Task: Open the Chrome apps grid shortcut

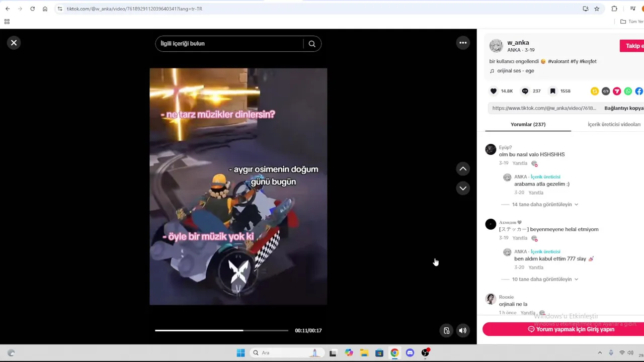Action: 7,22
